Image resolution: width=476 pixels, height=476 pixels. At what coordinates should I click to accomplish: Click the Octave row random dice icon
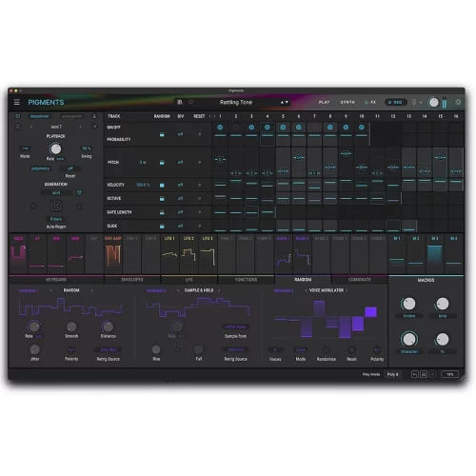click(162, 199)
